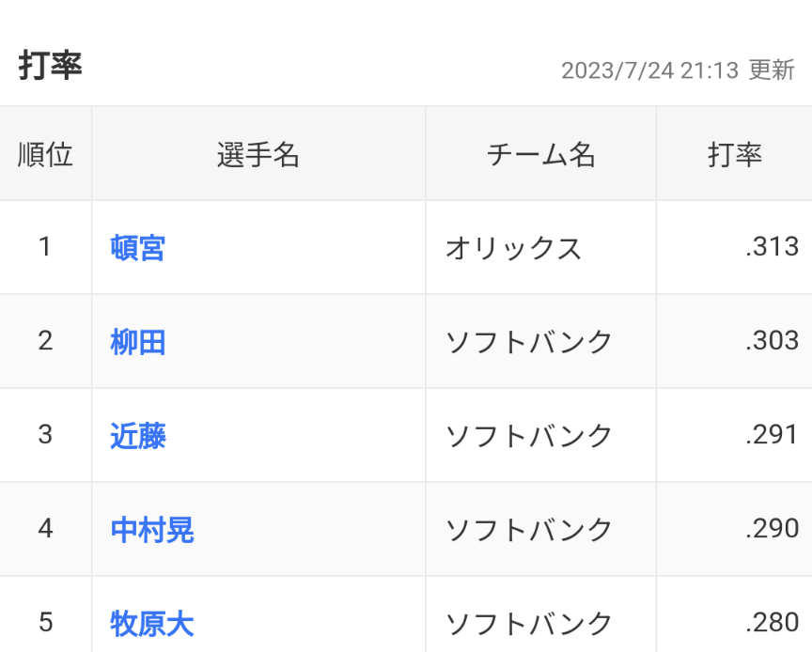812x652 pixels.
Task: Click the オリックス team cell
Action: tap(513, 248)
